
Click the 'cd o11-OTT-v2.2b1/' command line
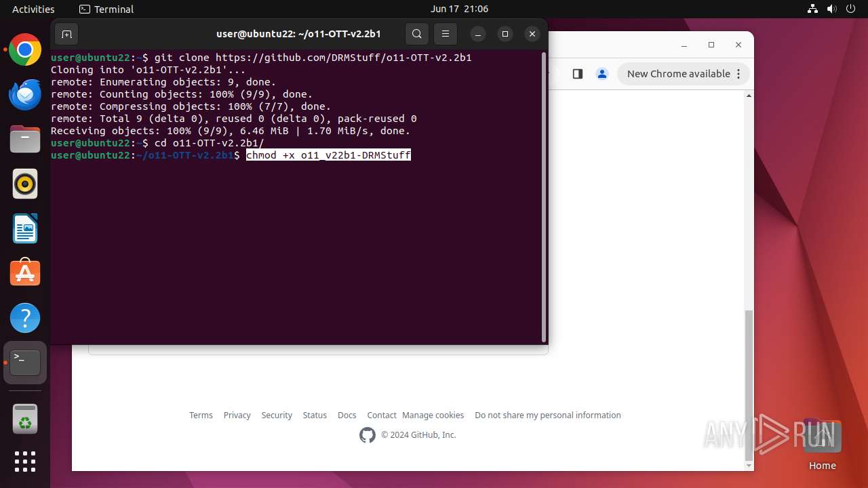tap(157, 143)
